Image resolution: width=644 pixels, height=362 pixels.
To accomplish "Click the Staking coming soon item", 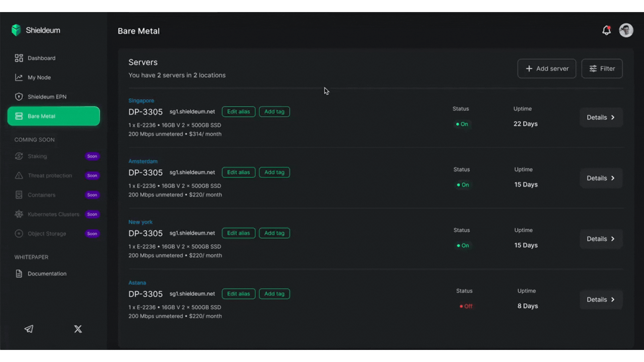I will pyautogui.click(x=37, y=156).
